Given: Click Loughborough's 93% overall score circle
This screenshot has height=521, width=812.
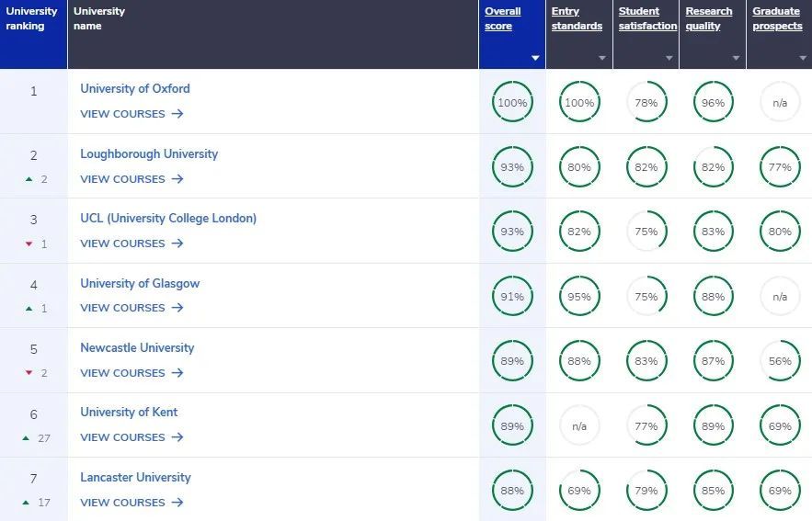Looking at the screenshot, I should pos(512,166).
